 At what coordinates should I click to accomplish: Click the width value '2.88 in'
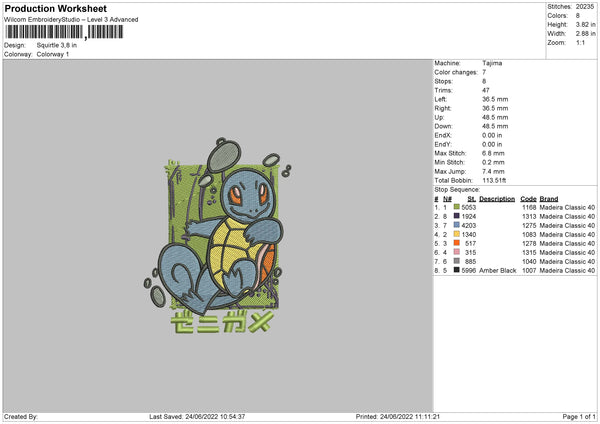click(585, 34)
